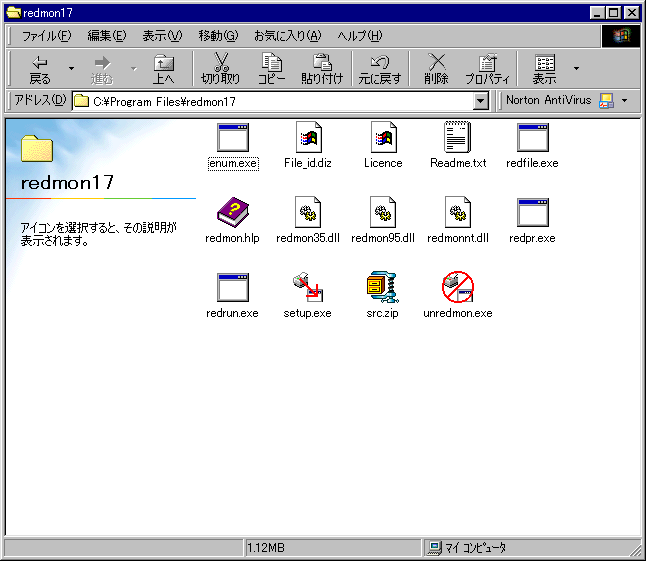Close the redmon17 window
The width and height of the screenshot is (646, 561).
tap(632, 13)
